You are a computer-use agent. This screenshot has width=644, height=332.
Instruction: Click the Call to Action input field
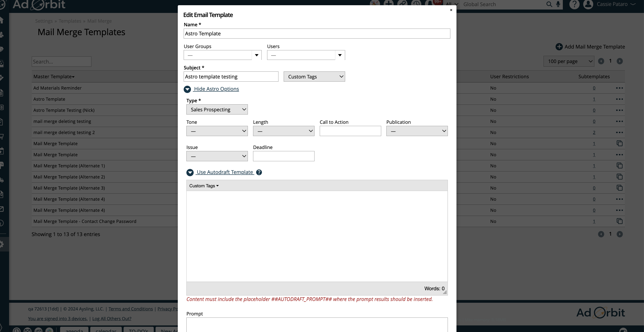point(350,131)
